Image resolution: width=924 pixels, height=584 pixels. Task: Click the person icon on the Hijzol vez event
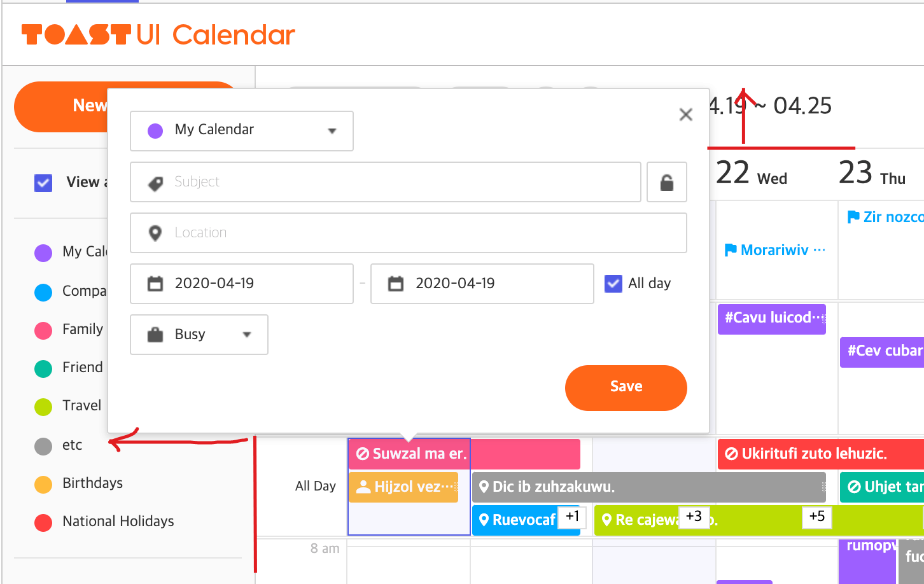[363, 487]
